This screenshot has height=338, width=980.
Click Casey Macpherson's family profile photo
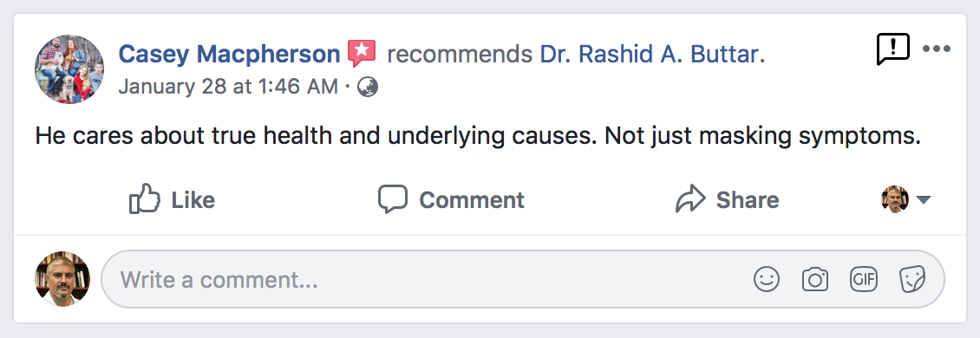69,68
